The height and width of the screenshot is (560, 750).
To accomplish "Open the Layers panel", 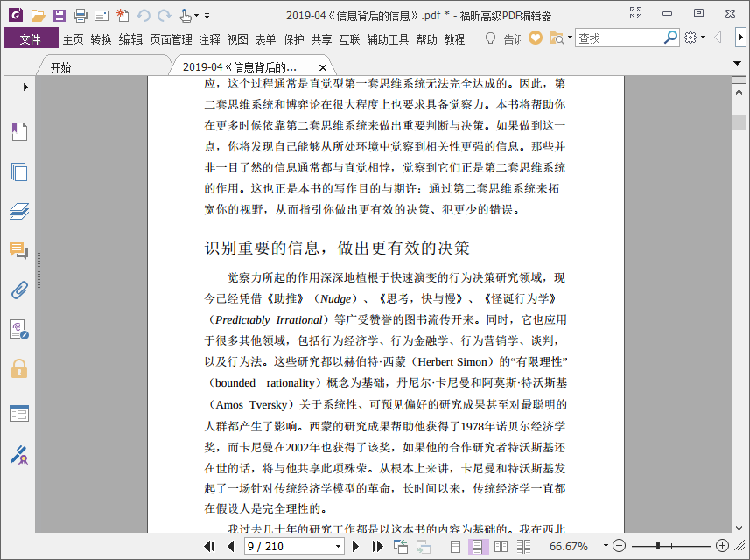I will (19, 211).
